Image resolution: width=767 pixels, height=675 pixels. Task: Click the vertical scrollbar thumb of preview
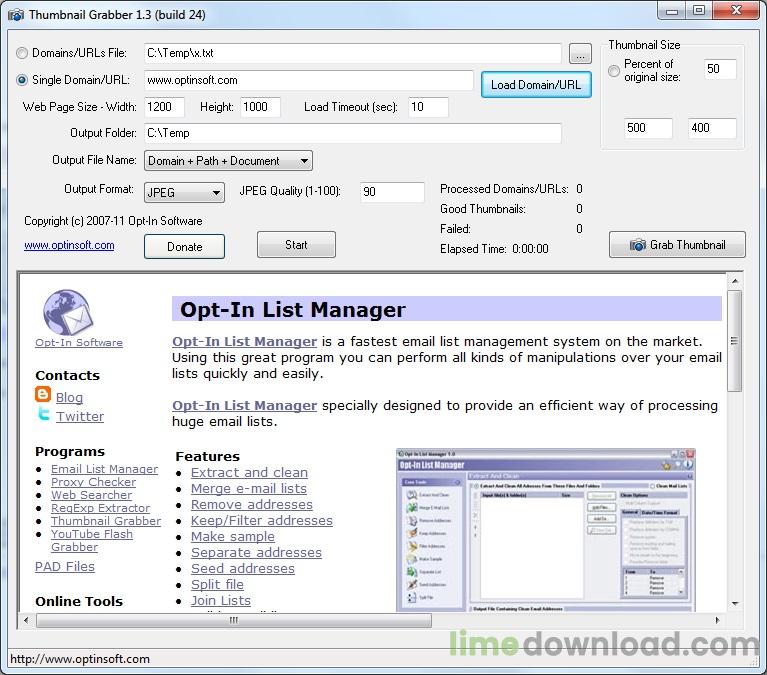(734, 341)
